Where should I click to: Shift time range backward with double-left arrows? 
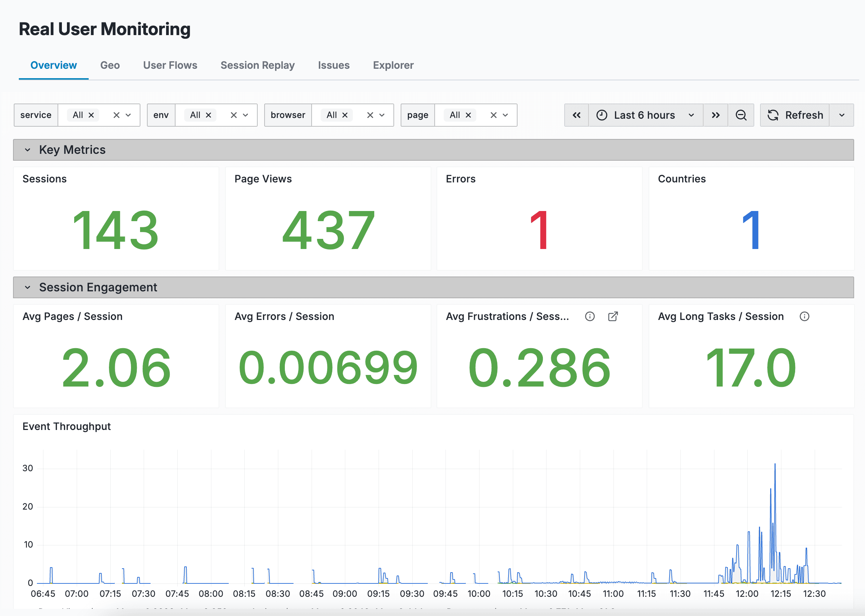click(577, 115)
